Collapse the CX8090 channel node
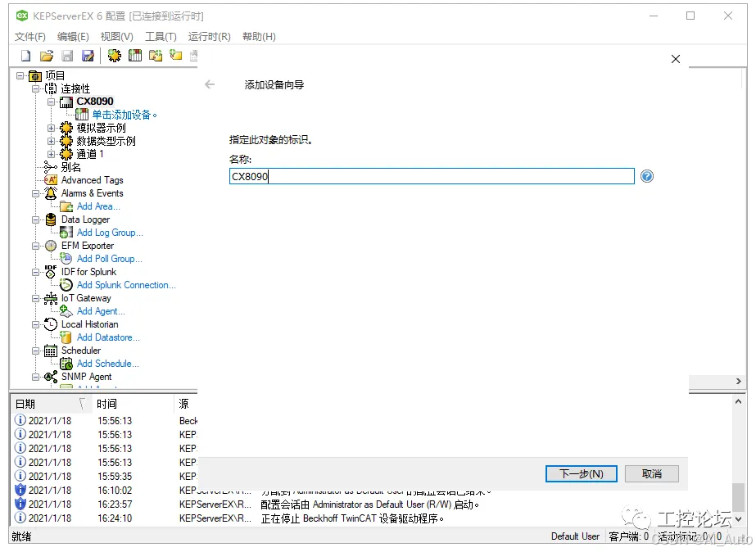Screen dimensions: 756x552 click(x=51, y=102)
